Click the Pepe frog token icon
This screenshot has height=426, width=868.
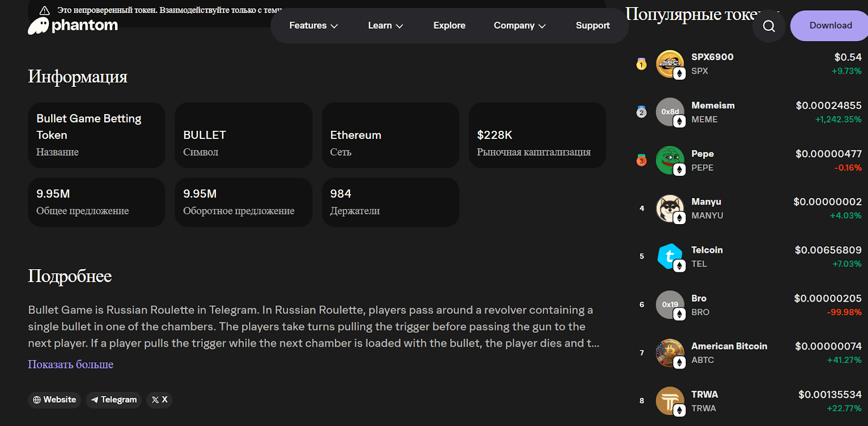tap(669, 160)
